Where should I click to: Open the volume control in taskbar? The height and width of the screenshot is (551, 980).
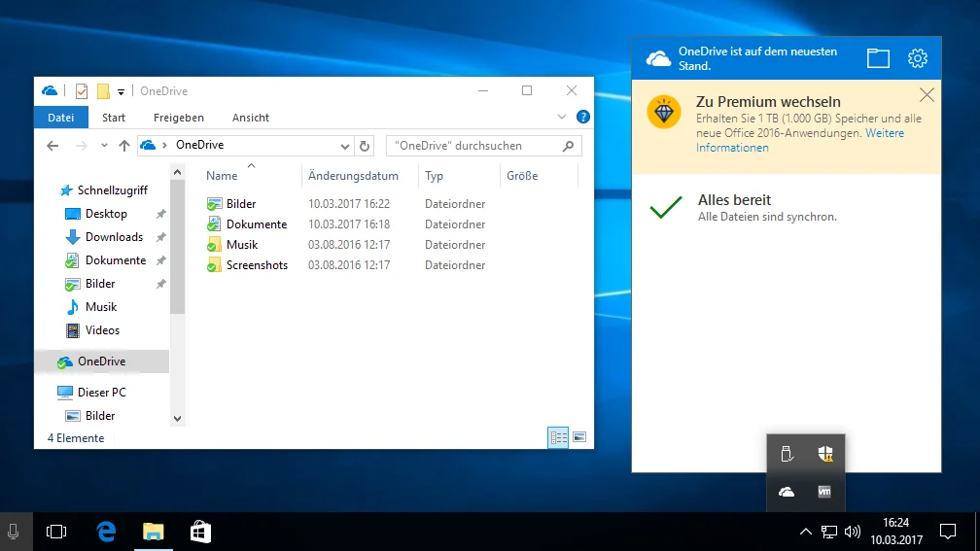[852, 532]
